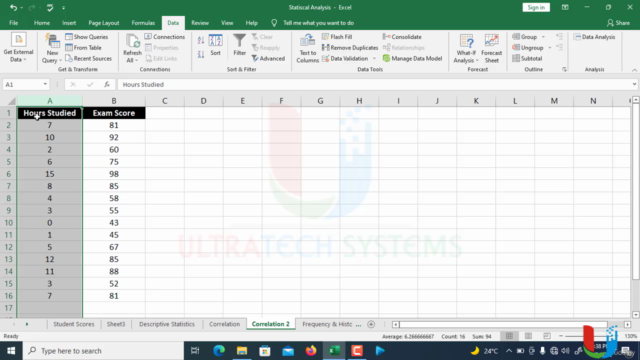Screen dimensions: 640x360
Task: Open Data Analysis tools
Action: coord(594,37)
